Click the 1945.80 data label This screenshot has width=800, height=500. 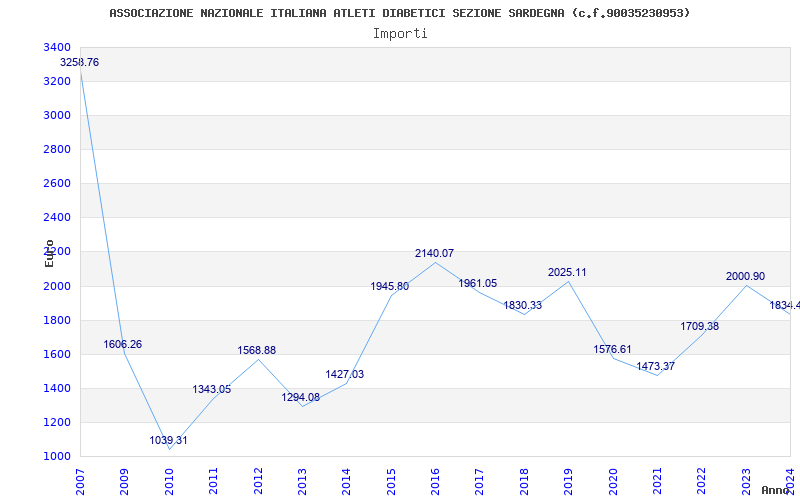[390, 287]
